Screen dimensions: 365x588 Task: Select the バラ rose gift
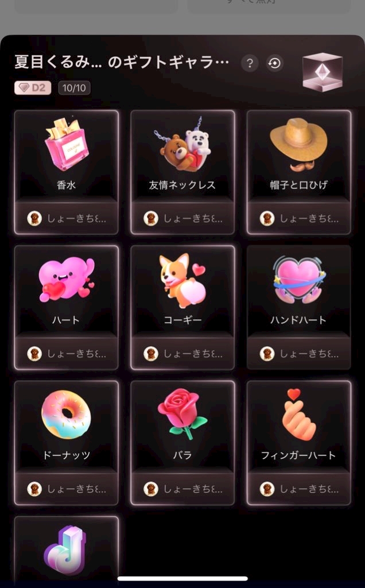(182, 443)
